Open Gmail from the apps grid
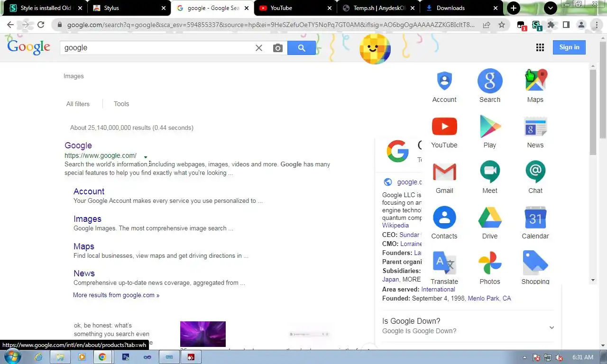 pyautogui.click(x=444, y=173)
